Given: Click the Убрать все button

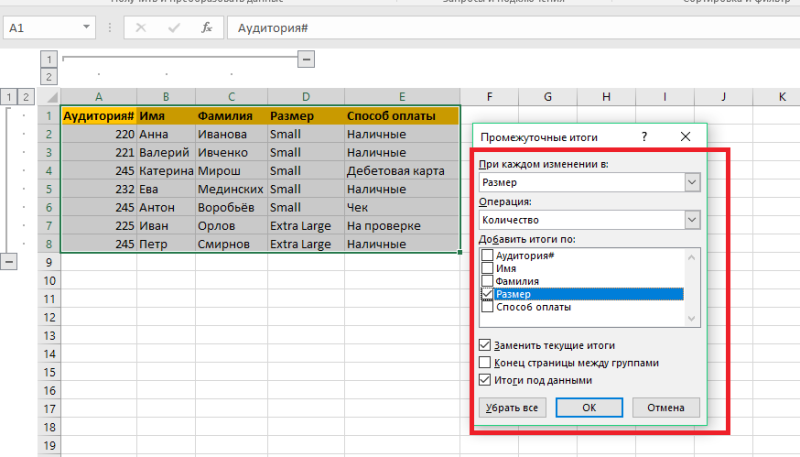Looking at the screenshot, I should click(x=512, y=408).
